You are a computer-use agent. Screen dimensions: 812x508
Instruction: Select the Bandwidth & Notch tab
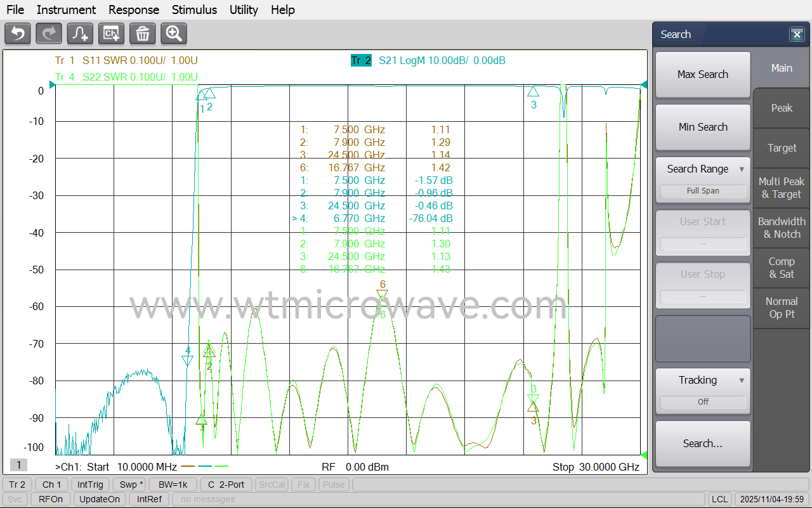(782, 228)
